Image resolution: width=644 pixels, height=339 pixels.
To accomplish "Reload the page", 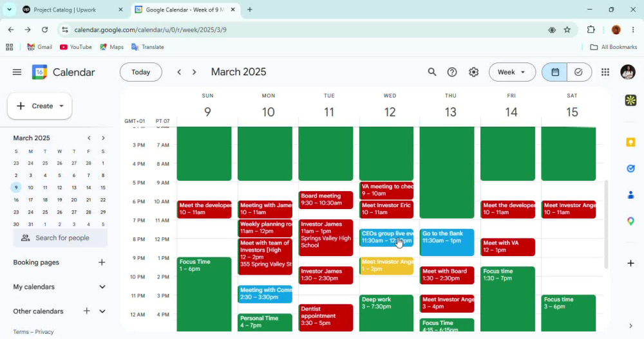I will coord(45,30).
